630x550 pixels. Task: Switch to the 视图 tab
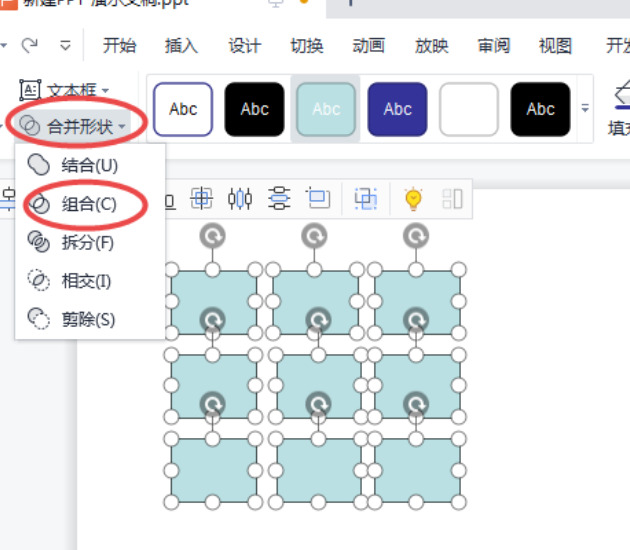click(555, 45)
